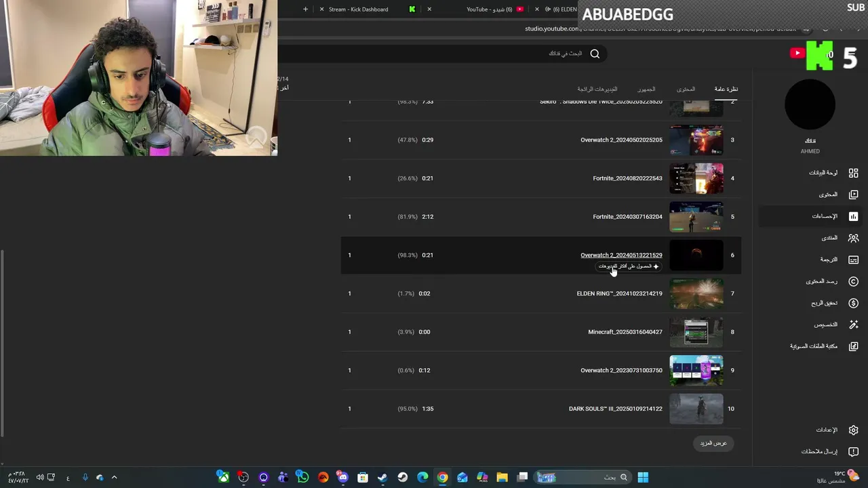Open Microsoft Edge from the taskbar
868x488 pixels.
422,477
